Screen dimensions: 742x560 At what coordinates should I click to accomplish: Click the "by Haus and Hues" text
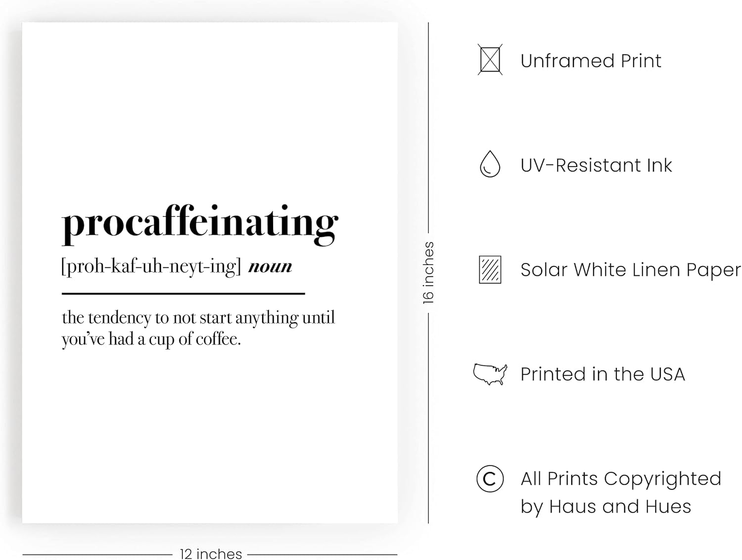(605, 507)
